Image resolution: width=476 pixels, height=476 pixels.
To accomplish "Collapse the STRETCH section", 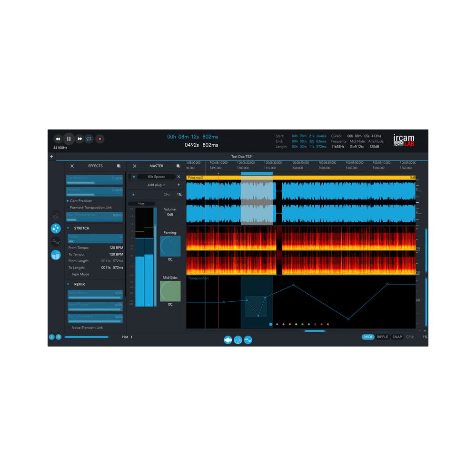I will tap(68, 228).
